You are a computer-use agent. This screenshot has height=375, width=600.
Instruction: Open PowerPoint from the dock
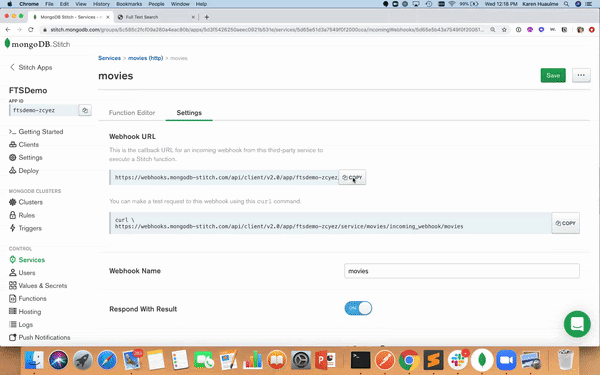pyautogui.click(x=325, y=360)
